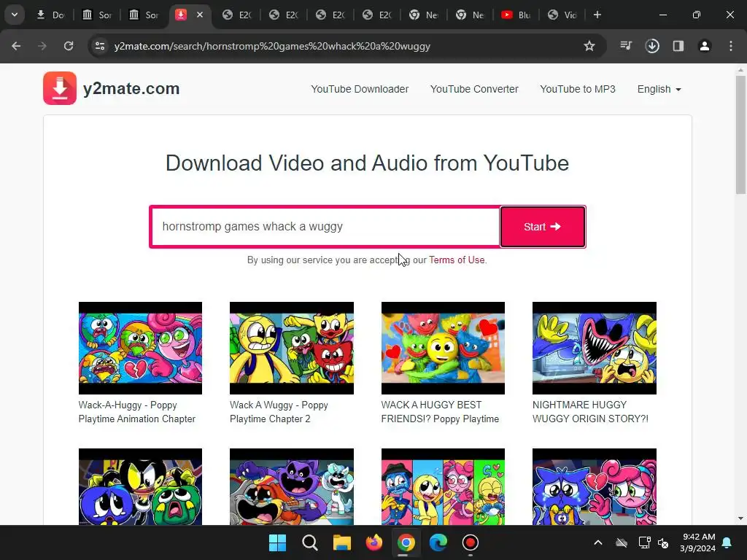This screenshot has height=560, width=747.
Task: Open second-row thumbnail with purple cat character
Action: point(292,486)
